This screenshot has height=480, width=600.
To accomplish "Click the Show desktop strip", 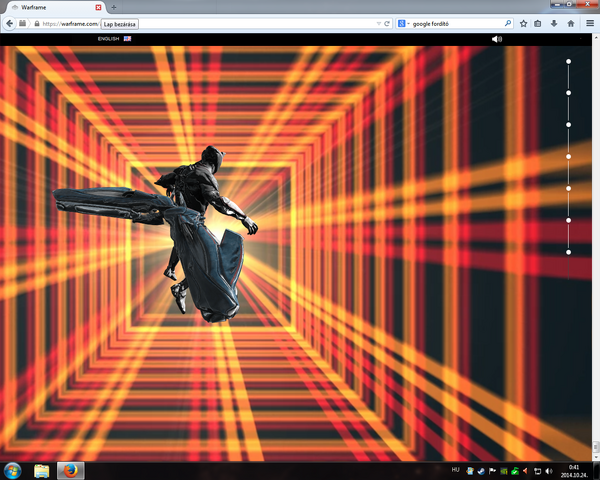I will (597, 471).
